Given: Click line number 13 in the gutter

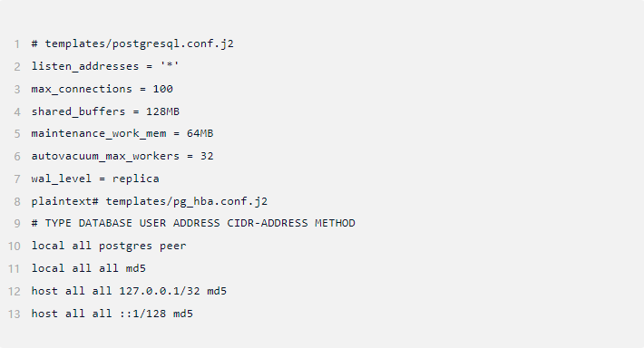Looking at the screenshot, I should point(14,314).
